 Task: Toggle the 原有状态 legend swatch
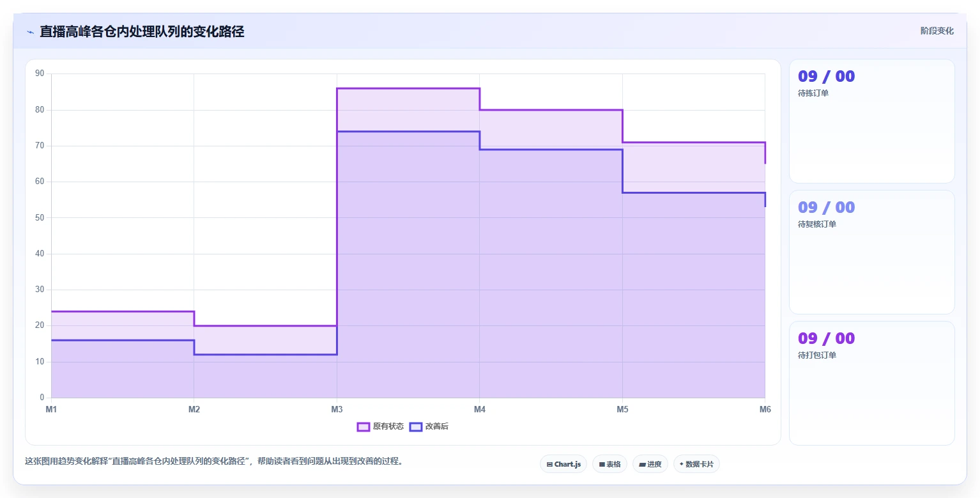coord(364,427)
